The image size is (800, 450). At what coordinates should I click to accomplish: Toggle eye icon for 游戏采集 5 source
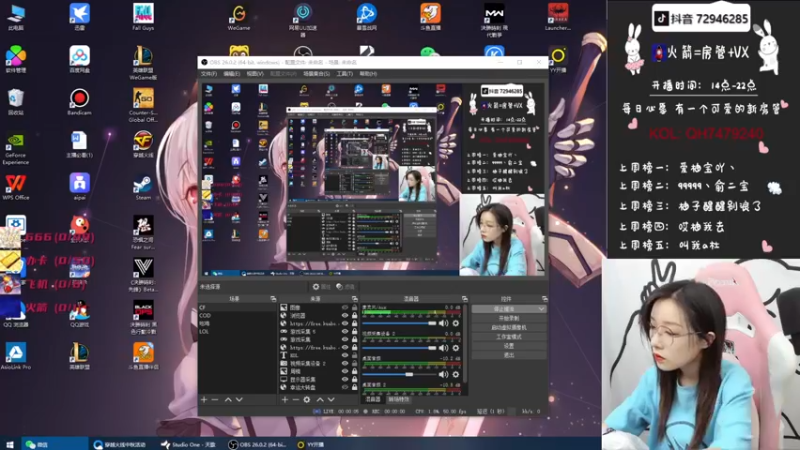(345, 332)
